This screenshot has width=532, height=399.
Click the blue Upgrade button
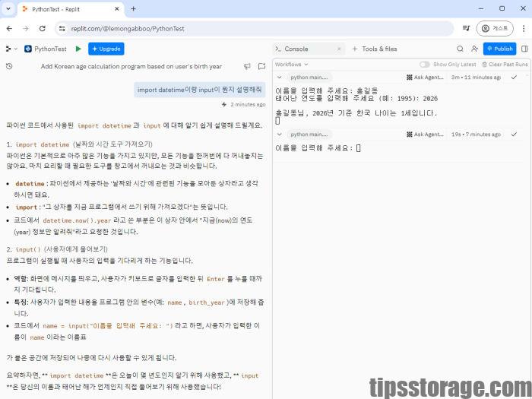[106, 49]
